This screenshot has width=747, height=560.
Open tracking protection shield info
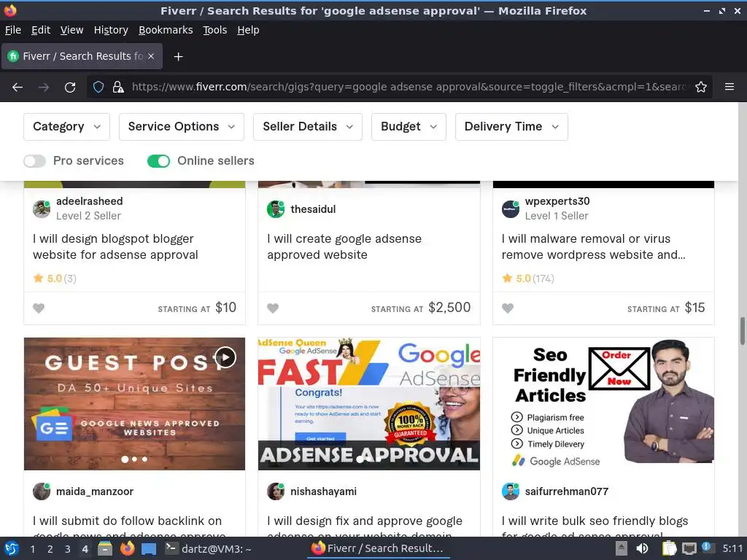98,87
